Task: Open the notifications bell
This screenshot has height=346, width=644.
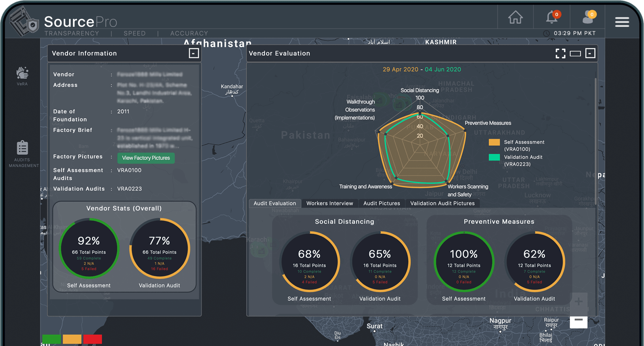Action: coord(552,17)
